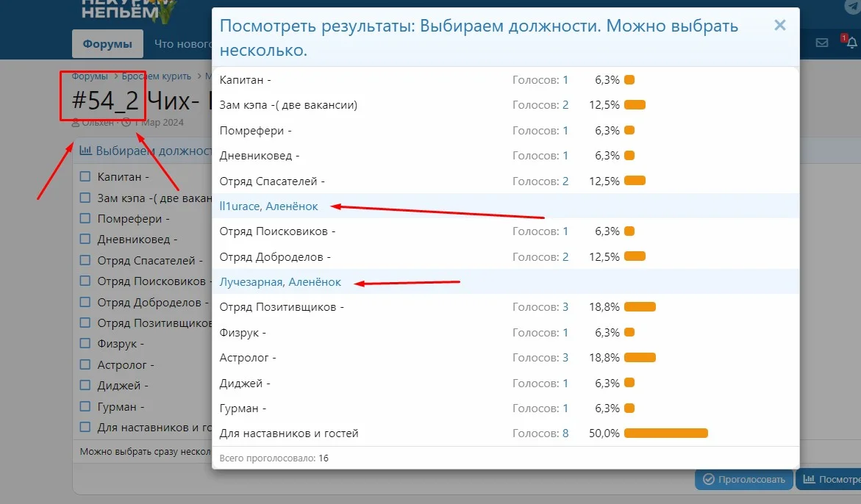Viewport: 861px width, 504px height.
Task: Click the user icon next to Ольхен
Action: tap(74, 123)
